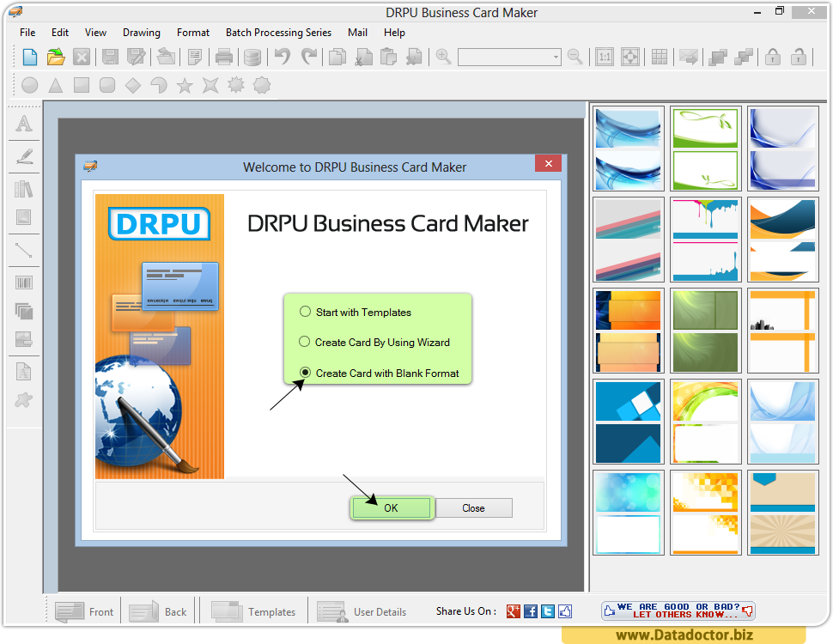Choose the teal bokeh bubbles template thumbnail

click(x=629, y=513)
